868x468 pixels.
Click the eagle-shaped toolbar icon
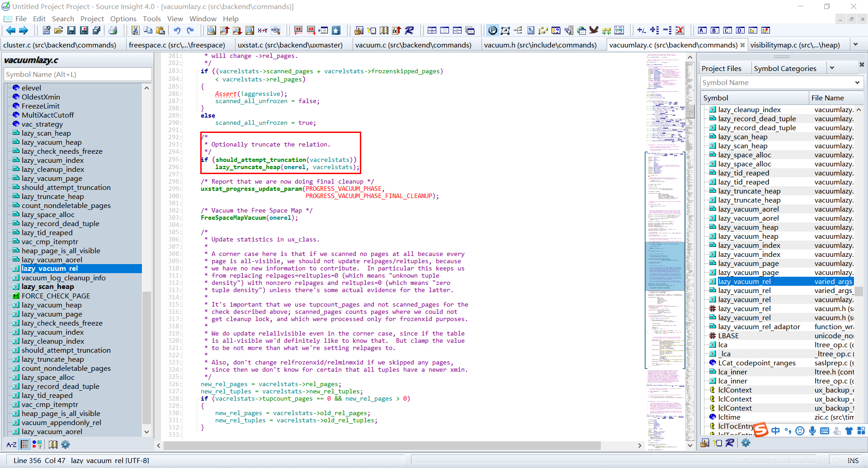coord(594,30)
